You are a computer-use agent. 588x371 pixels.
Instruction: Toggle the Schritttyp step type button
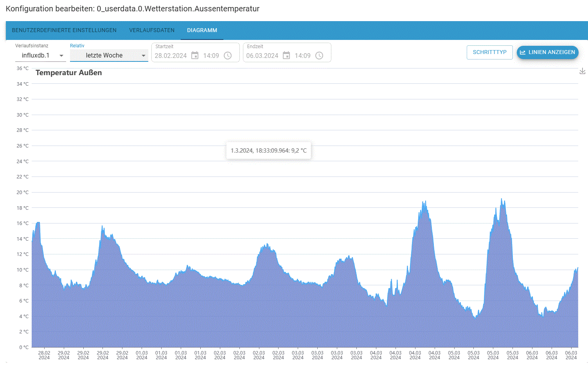[x=489, y=52]
